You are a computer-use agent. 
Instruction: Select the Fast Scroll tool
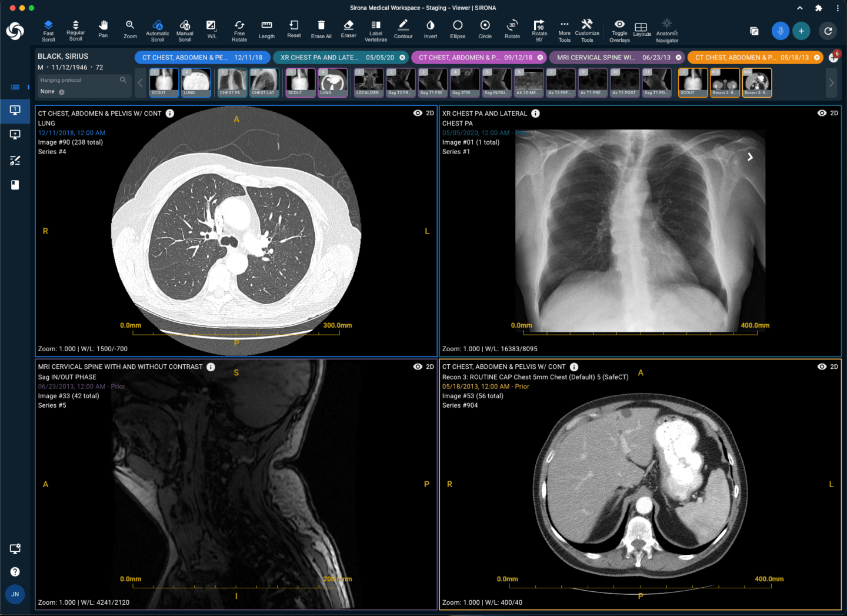pyautogui.click(x=48, y=31)
